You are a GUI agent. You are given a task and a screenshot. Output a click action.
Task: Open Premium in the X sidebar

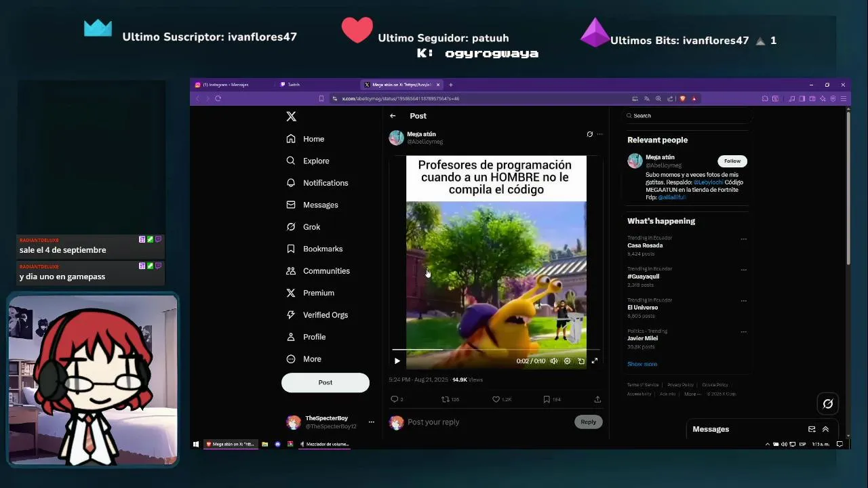point(310,293)
